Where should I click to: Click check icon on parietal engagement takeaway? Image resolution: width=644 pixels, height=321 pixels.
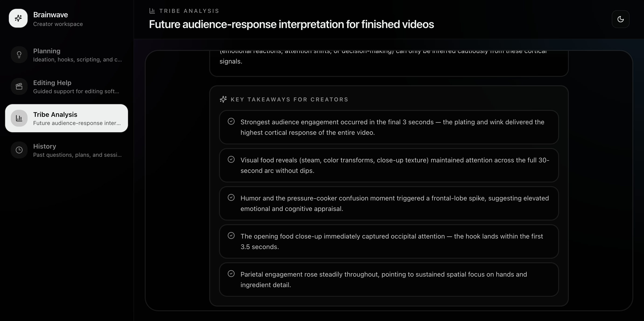point(231,274)
